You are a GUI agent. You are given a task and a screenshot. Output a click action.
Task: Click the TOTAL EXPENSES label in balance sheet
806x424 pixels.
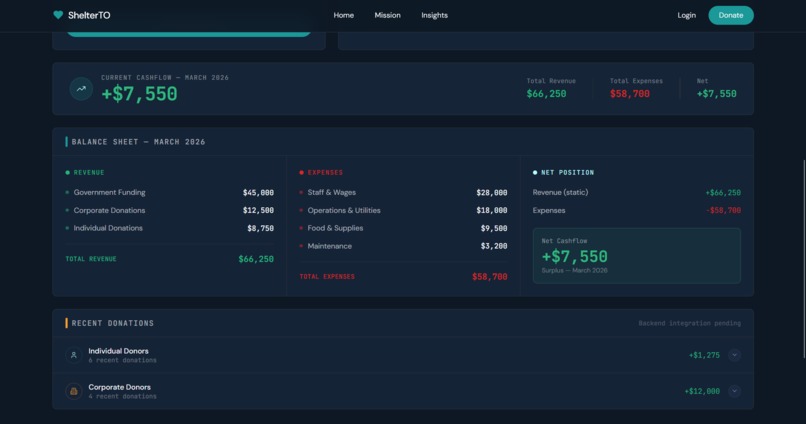pos(327,276)
